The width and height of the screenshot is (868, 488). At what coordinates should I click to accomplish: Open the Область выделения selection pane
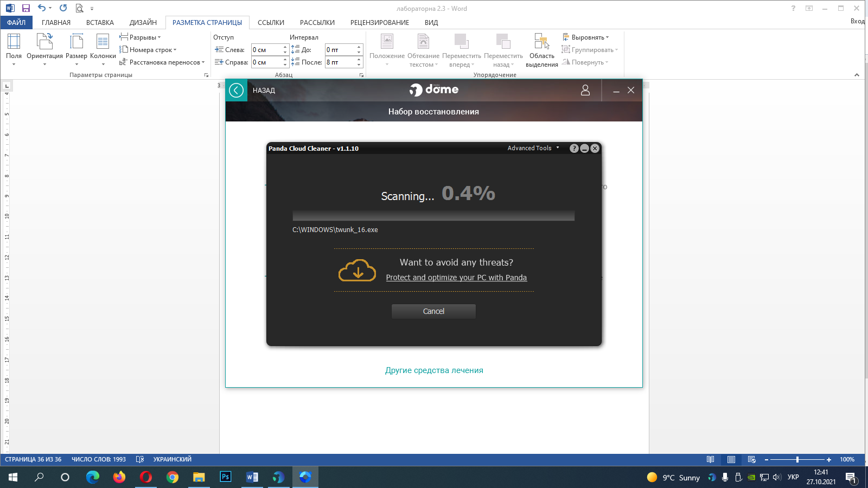click(541, 50)
